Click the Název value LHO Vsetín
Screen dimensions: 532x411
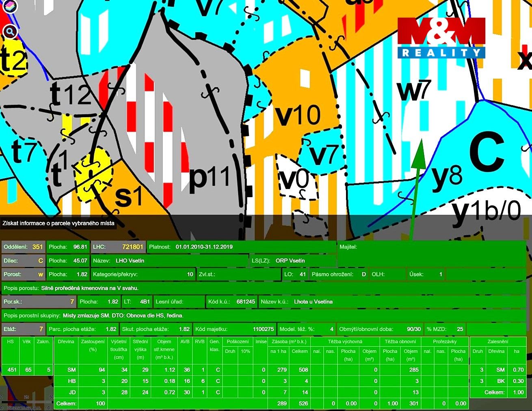coord(130,260)
